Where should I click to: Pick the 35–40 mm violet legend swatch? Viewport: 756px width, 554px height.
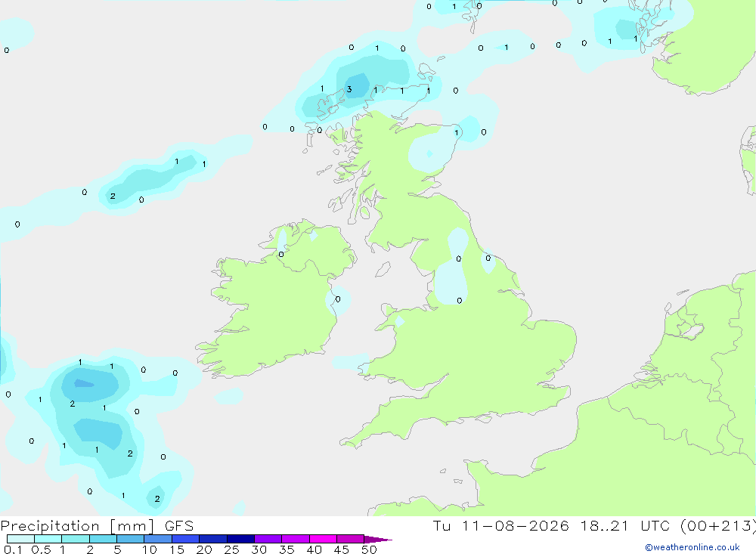pos(295,539)
